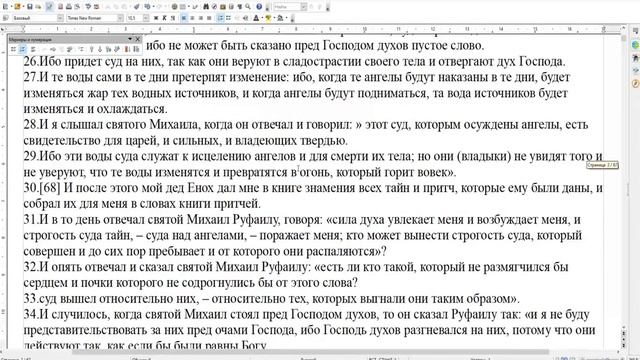Print the document with the printer icon
This screenshot has width=640, height=360.
69,7
